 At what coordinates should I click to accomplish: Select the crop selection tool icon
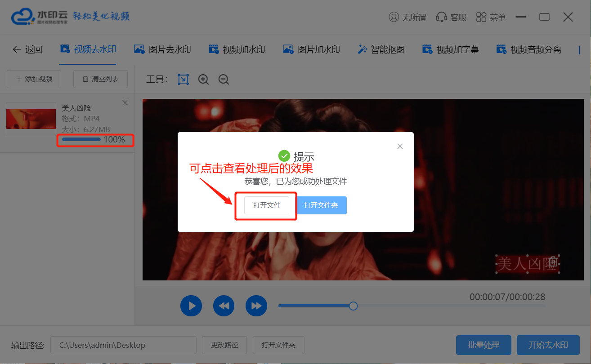tap(183, 80)
